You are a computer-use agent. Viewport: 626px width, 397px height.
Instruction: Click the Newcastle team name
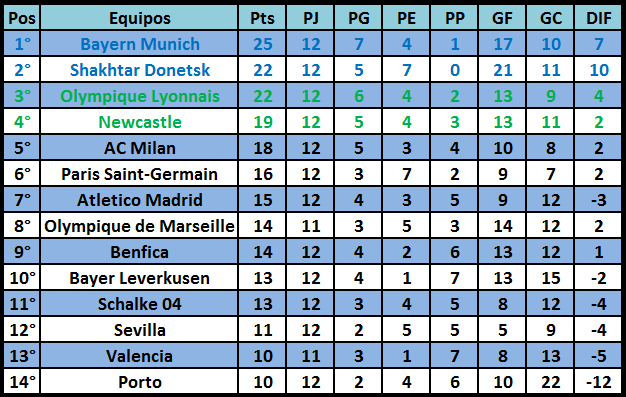[139, 122]
